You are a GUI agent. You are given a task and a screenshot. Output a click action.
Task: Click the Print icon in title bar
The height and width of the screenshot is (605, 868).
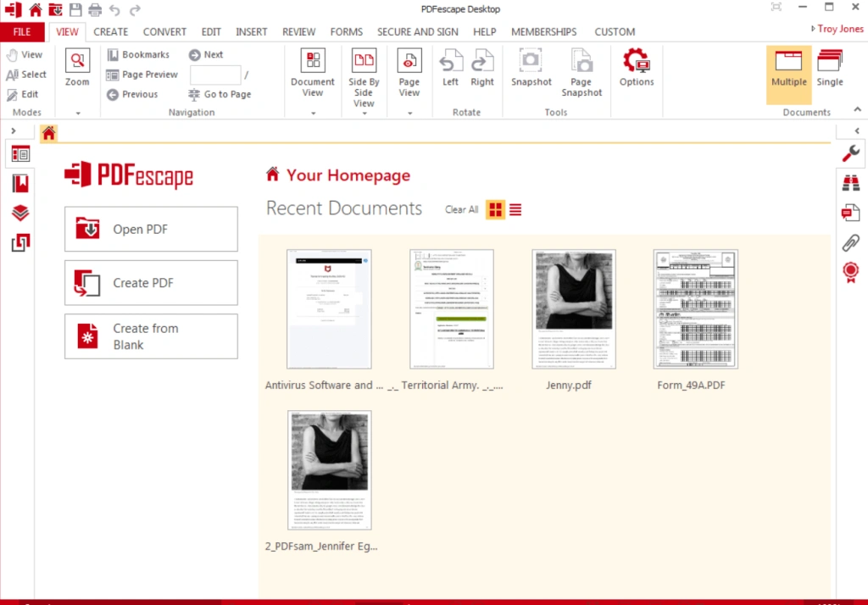click(x=95, y=9)
